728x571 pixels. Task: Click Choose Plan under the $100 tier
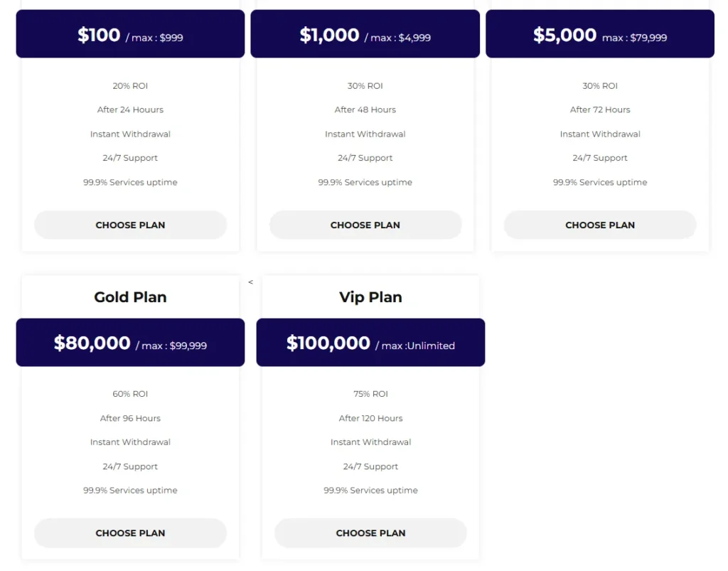coord(130,225)
